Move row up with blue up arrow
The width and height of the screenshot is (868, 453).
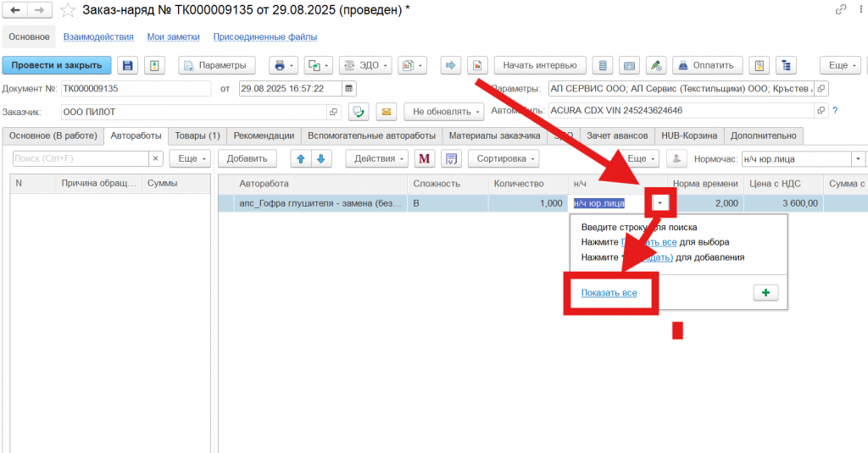(x=301, y=158)
